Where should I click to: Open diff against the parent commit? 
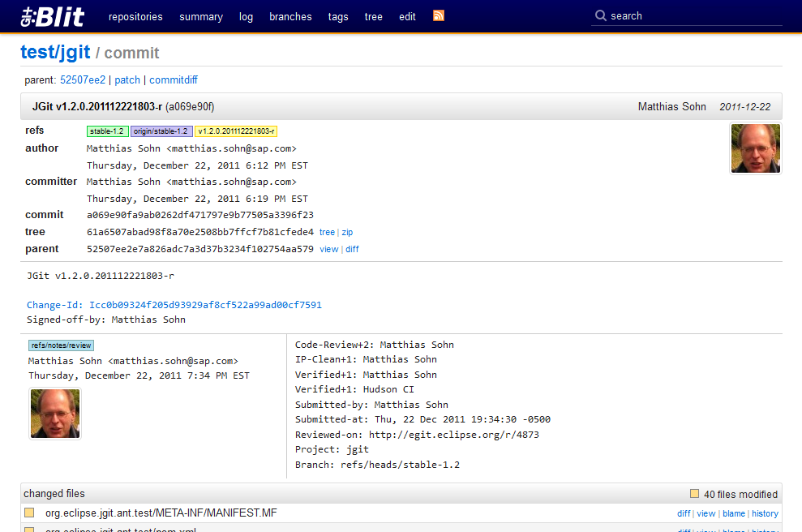[352, 249]
